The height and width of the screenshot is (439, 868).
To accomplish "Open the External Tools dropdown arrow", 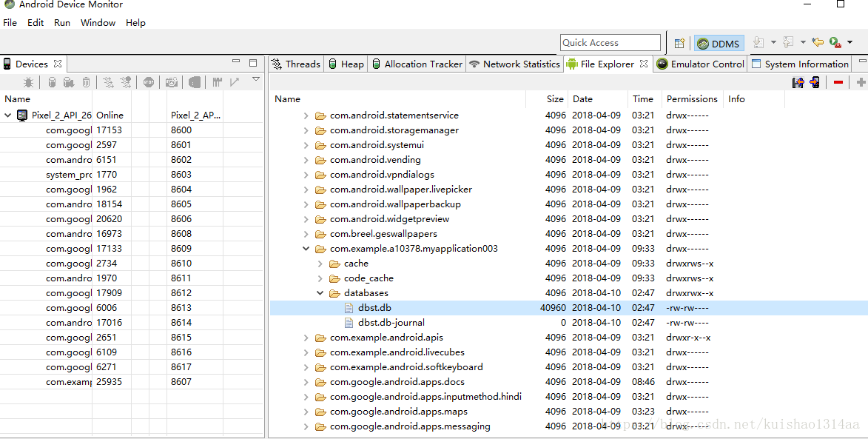I will (850, 43).
